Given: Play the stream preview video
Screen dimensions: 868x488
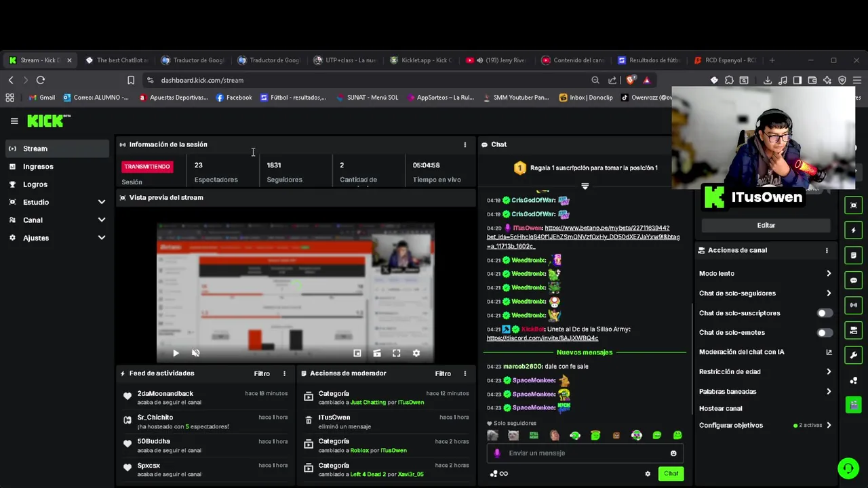Looking at the screenshot, I should (x=176, y=353).
